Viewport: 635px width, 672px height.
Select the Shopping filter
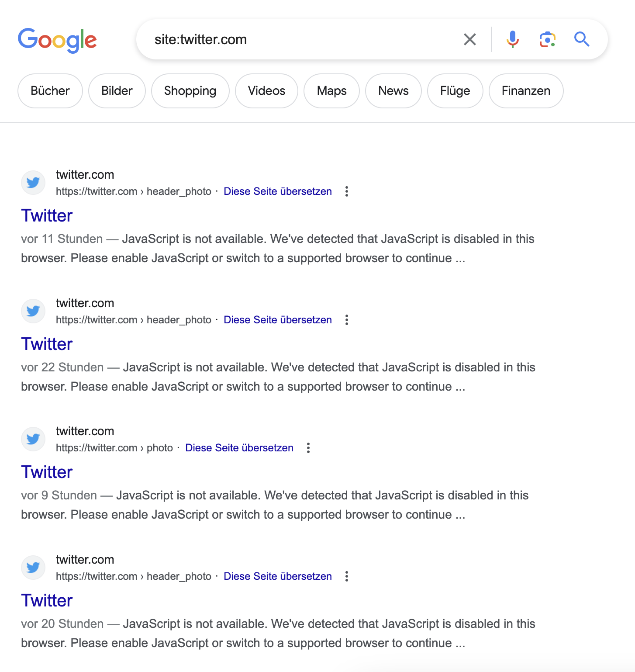190,91
